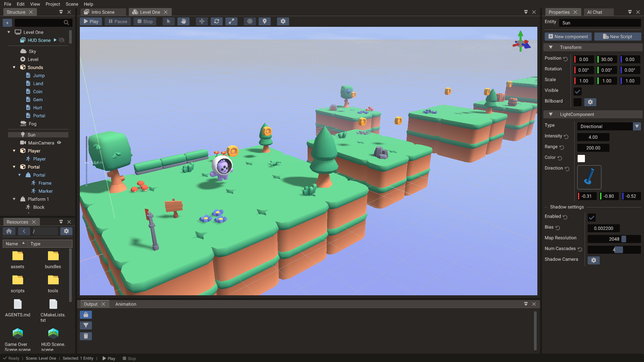This screenshot has height=362, width=644.
Task: Switch to Intro Scene tab
Action: pos(103,12)
